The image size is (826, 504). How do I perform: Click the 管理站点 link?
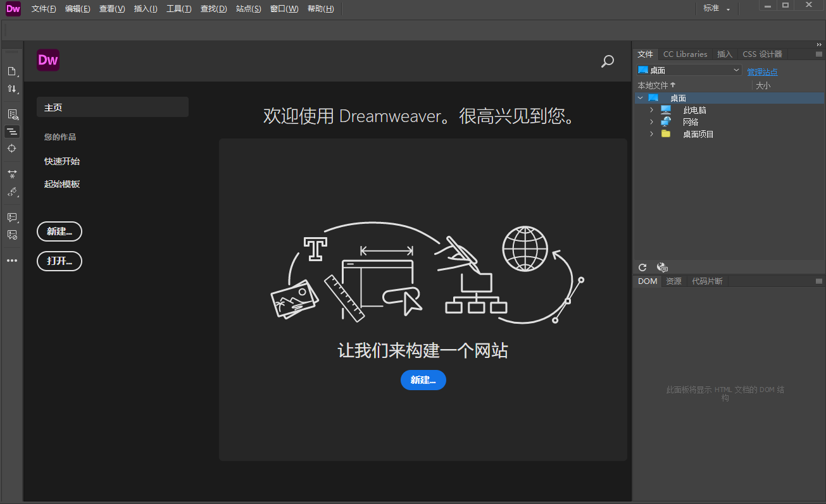click(762, 72)
